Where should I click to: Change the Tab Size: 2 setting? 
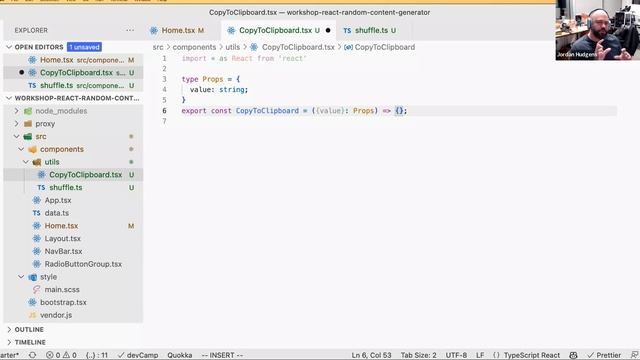[418, 355]
